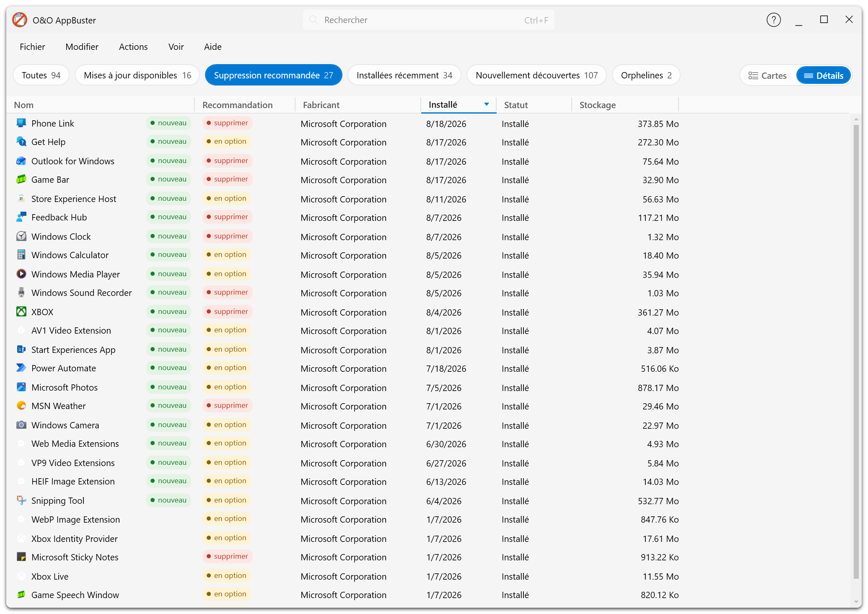Image resolution: width=868 pixels, height=614 pixels.
Task: Sort by the Installé column dropdown arrow
Action: pyautogui.click(x=487, y=104)
